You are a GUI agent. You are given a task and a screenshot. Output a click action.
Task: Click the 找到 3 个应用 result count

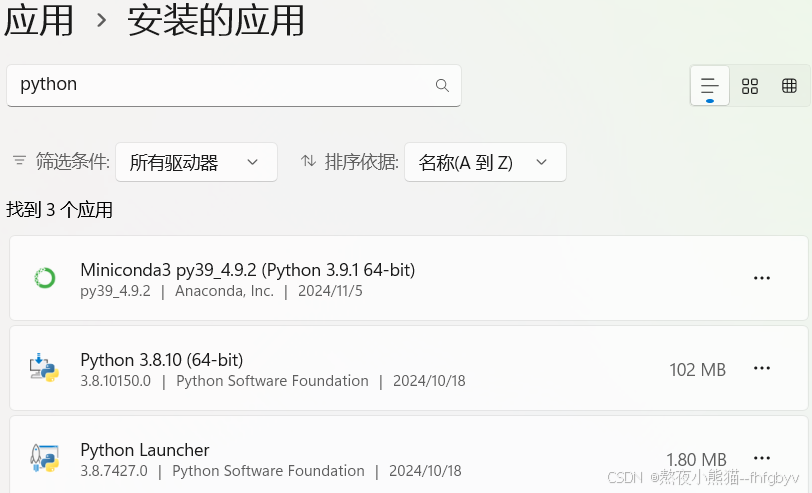coord(59,210)
